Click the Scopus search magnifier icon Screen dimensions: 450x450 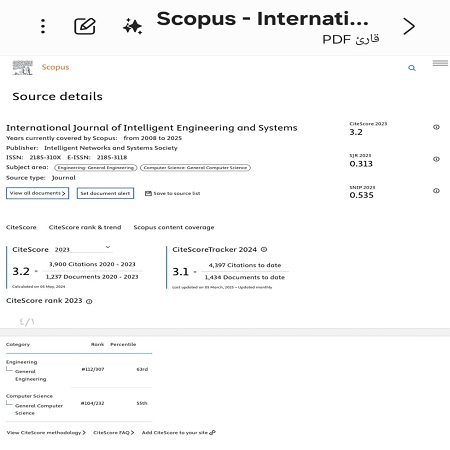click(412, 68)
